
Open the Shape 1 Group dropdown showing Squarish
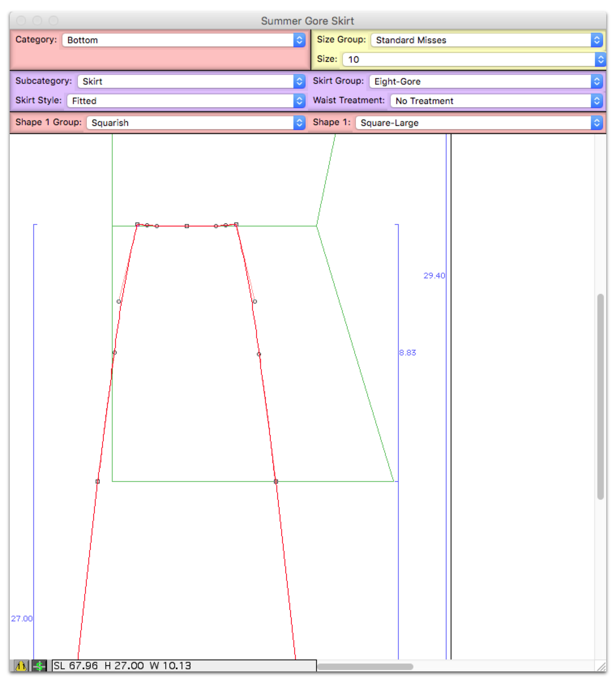pos(196,123)
